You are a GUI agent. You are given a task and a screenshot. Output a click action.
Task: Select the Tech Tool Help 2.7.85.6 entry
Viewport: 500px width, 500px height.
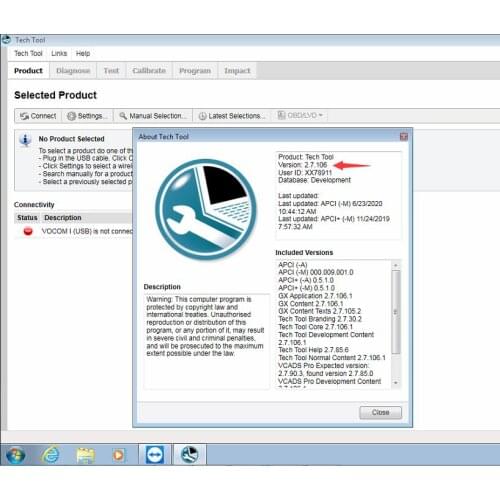[313, 350]
